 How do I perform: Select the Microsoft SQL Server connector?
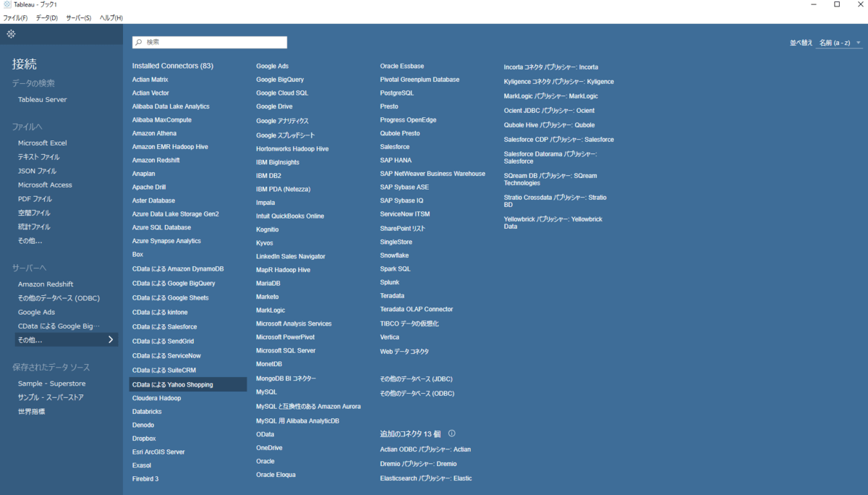286,350
